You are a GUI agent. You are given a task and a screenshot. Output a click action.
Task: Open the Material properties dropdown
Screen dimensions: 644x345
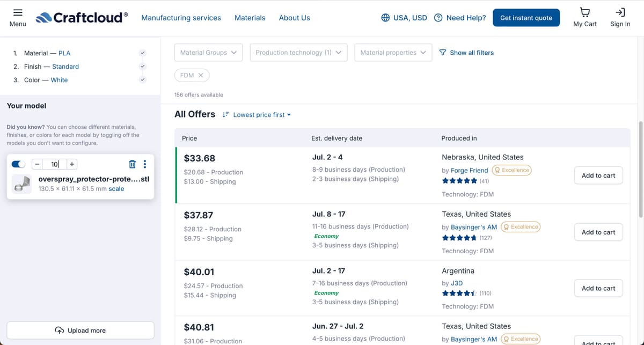(393, 53)
